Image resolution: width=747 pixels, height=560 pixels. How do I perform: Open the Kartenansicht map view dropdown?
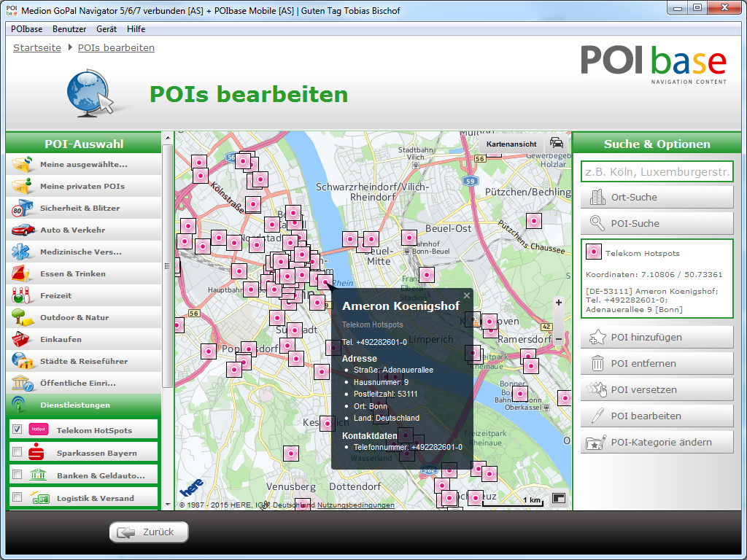coord(511,144)
